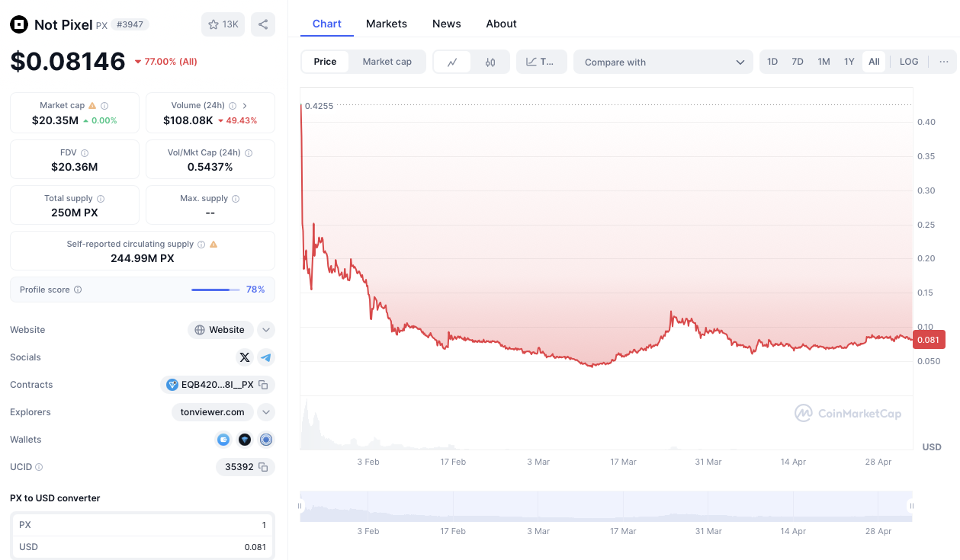Expand Explorers list chevron
This screenshot has width=960, height=560.
266,412
